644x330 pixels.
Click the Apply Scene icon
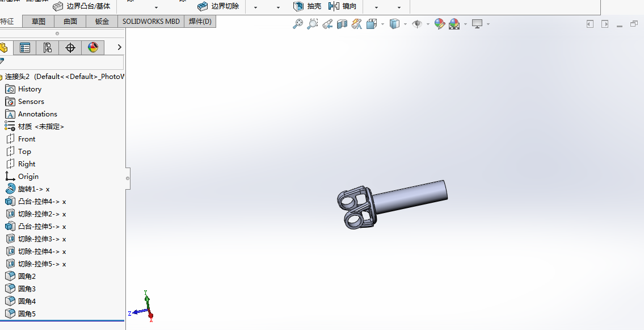pyautogui.click(x=454, y=24)
